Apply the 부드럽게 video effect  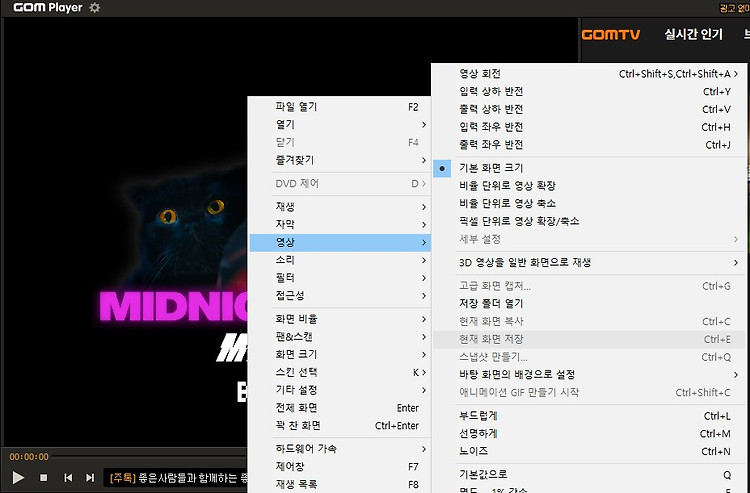point(589,416)
